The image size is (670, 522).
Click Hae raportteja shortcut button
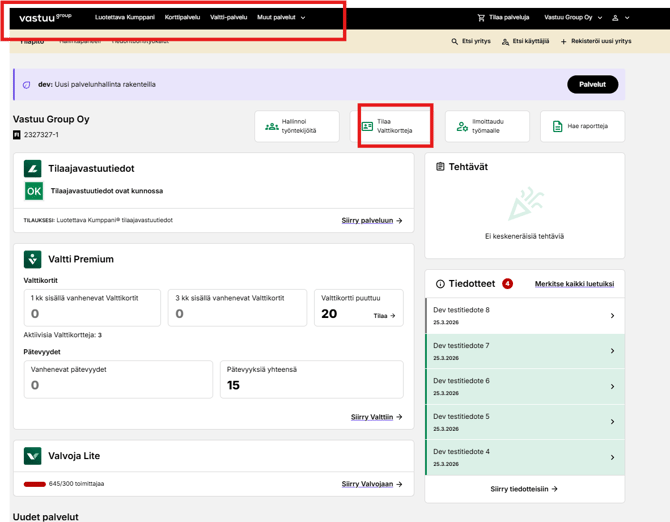coord(582,126)
